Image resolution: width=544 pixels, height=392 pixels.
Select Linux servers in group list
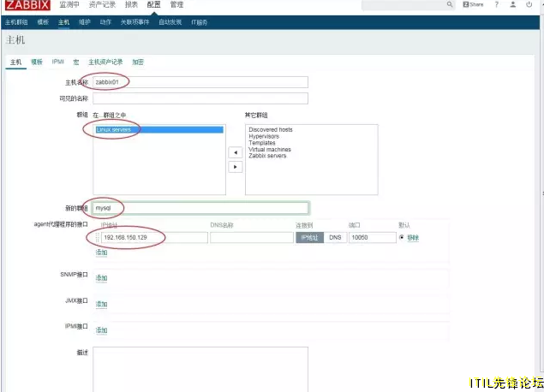pos(159,129)
